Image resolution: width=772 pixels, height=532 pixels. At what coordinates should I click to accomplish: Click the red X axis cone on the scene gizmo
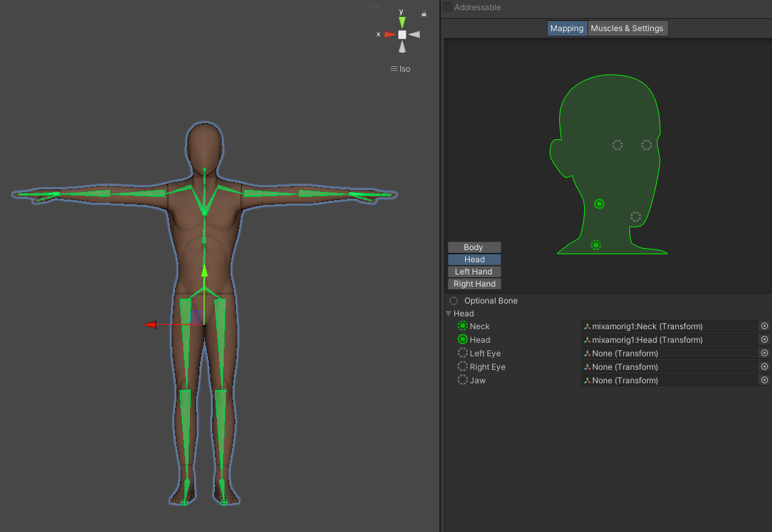tap(390, 34)
